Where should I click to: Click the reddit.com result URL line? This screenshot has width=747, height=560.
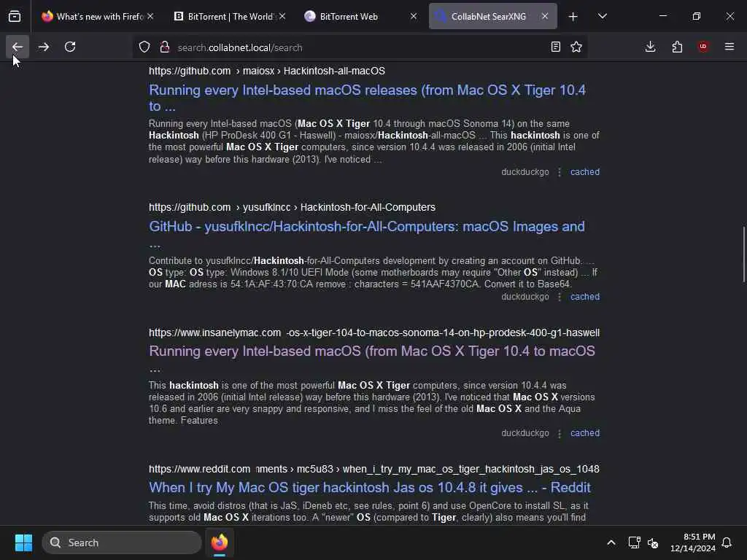click(374, 469)
